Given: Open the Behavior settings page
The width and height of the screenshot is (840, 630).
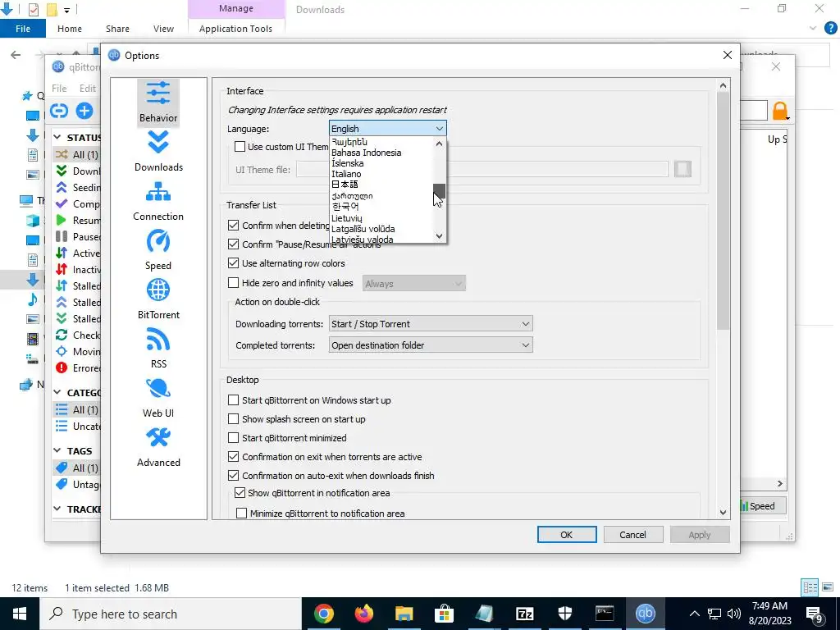Looking at the screenshot, I should (x=158, y=103).
